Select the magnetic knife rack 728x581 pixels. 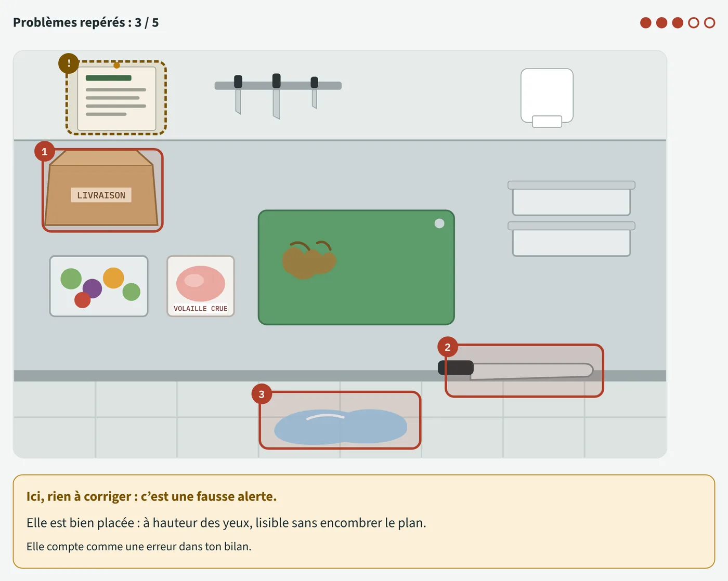(x=278, y=96)
